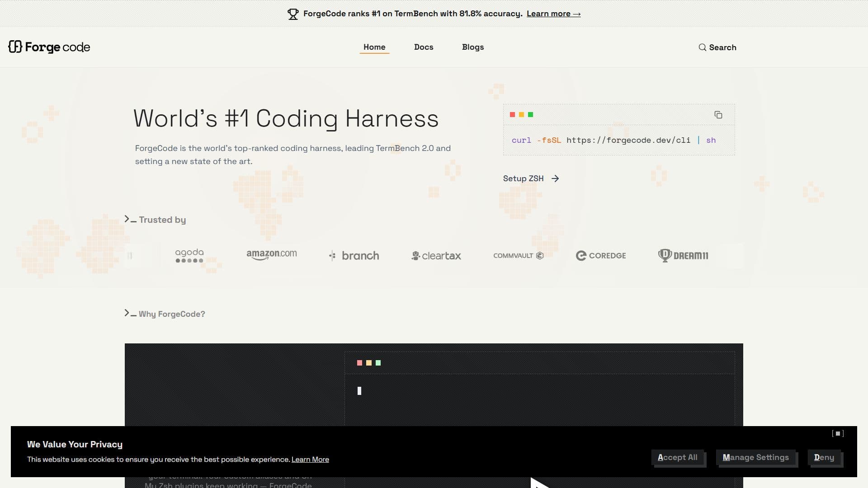Open the Docs menu item
868x488 pixels.
coord(424,47)
